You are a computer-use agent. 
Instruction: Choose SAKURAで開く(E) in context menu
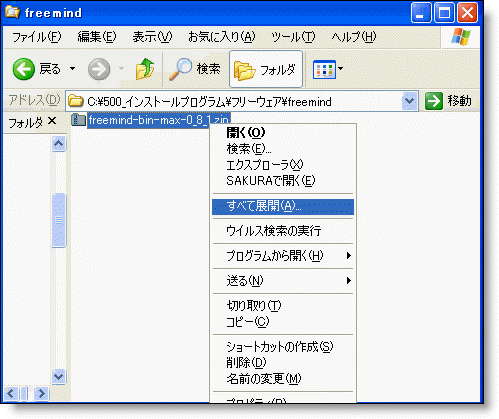point(283,181)
